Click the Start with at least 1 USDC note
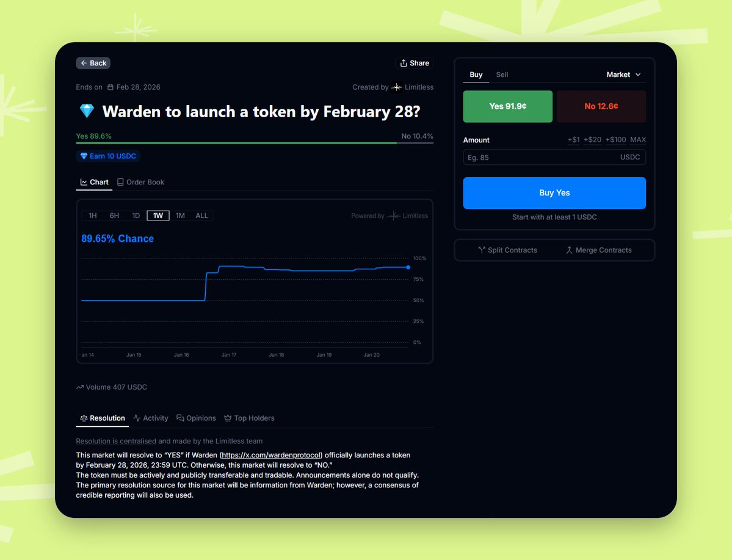This screenshot has width=732, height=560. coord(554,217)
